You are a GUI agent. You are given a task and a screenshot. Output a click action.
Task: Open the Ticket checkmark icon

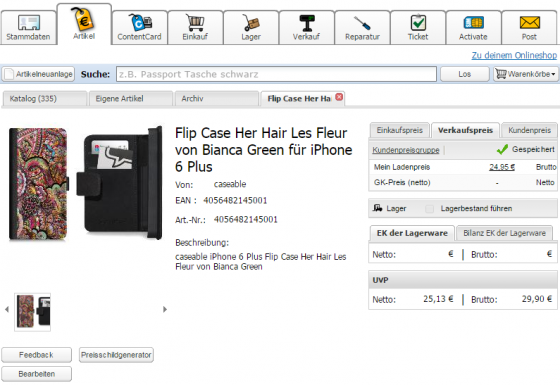(418, 22)
